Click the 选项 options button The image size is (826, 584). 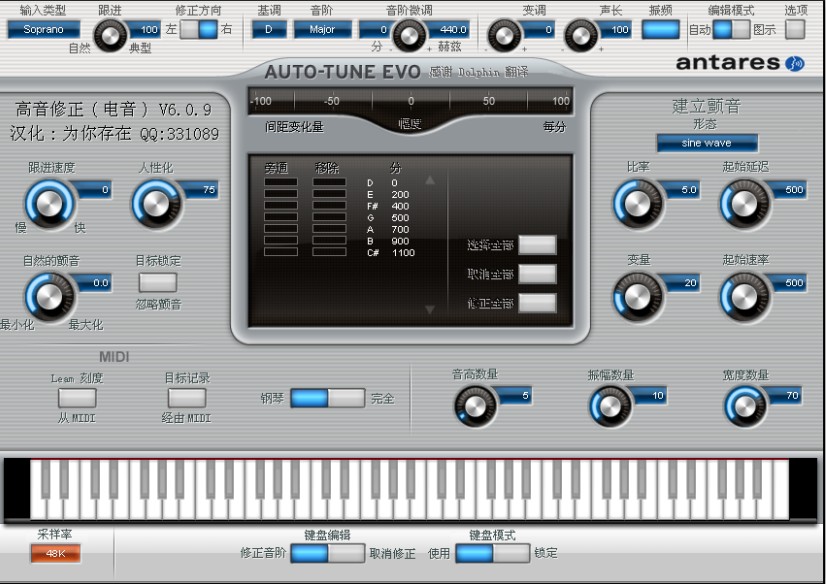[x=795, y=29]
